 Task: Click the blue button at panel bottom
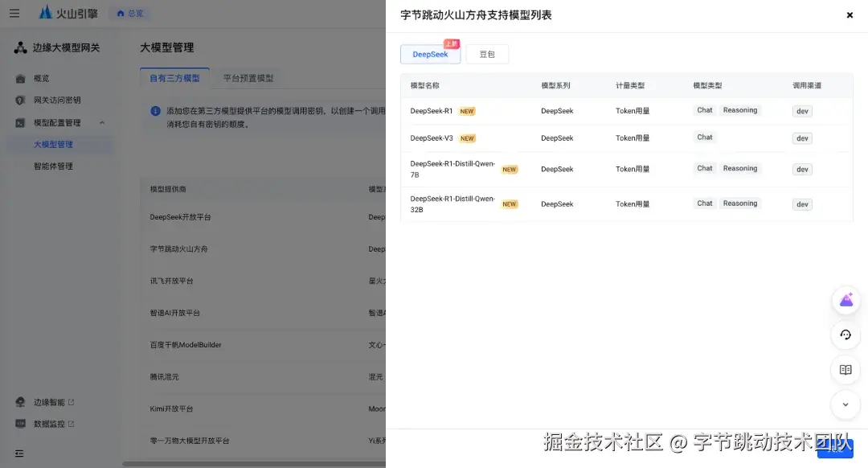point(835,448)
